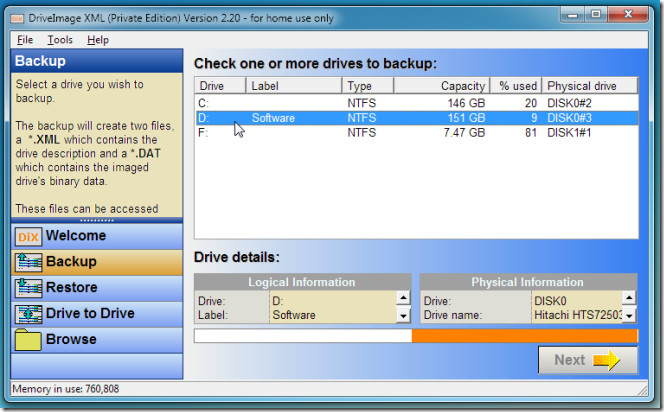664x412 pixels.
Task: Click the Drive to Drive icon
Action: point(28,314)
